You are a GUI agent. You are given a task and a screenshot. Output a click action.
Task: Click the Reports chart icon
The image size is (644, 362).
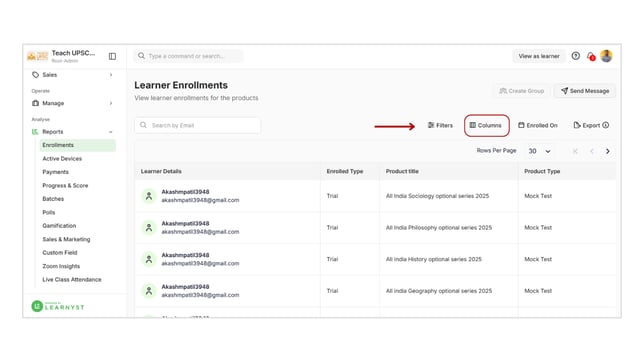click(x=35, y=132)
